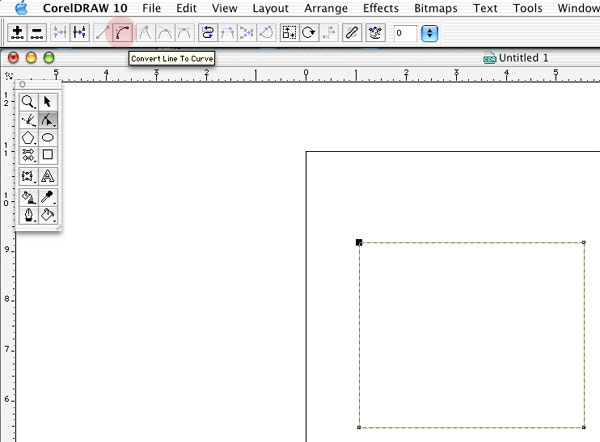Toggle the Elastic Mode paperclip icon
600x442 pixels.
click(x=352, y=33)
